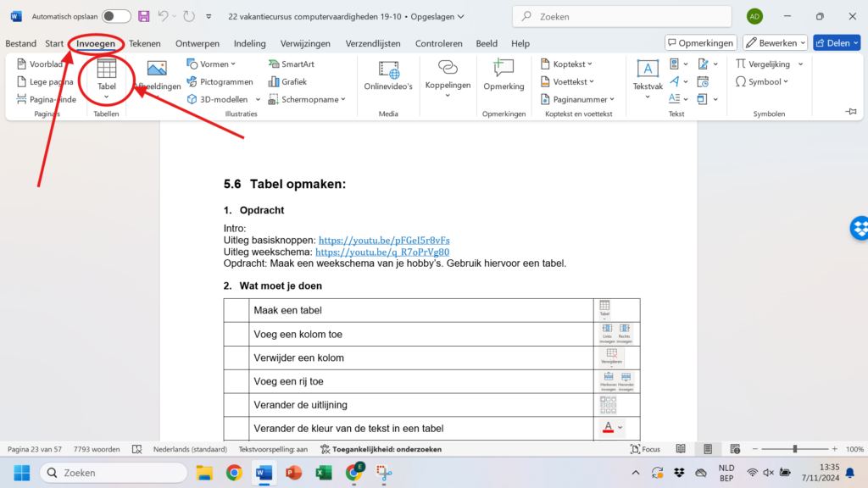Click the save disk icon
The width and height of the screenshot is (868, 488).
click(x=144, y=16)
